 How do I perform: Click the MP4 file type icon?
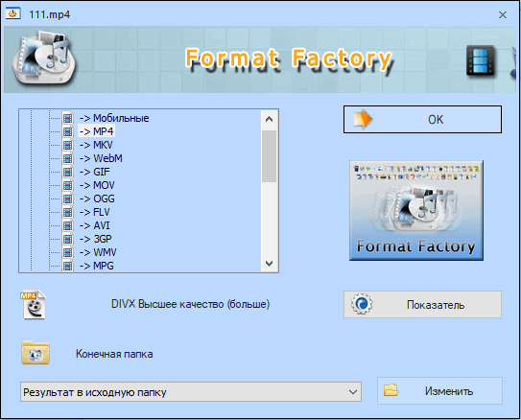point(34,305)
